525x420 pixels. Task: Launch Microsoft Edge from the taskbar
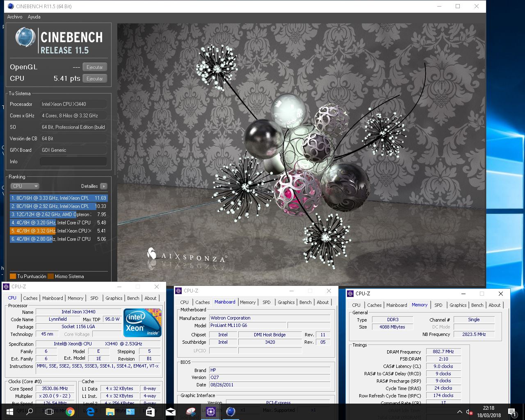click(90, 412)
